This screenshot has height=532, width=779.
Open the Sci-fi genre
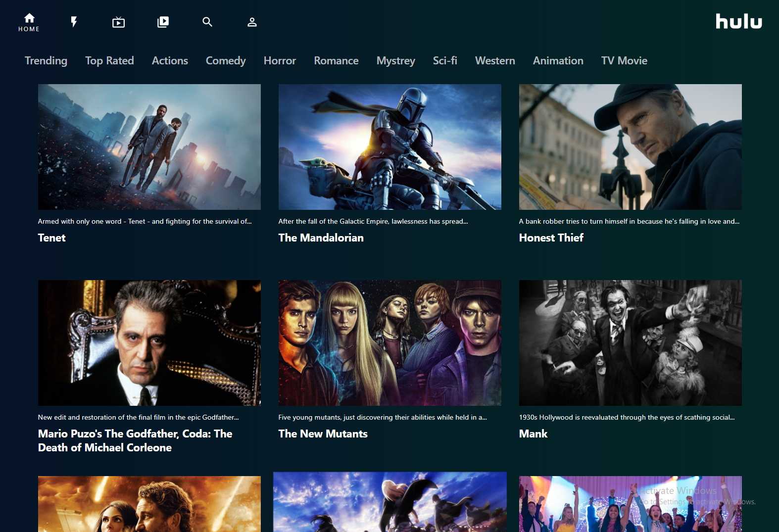coord(445,61)
